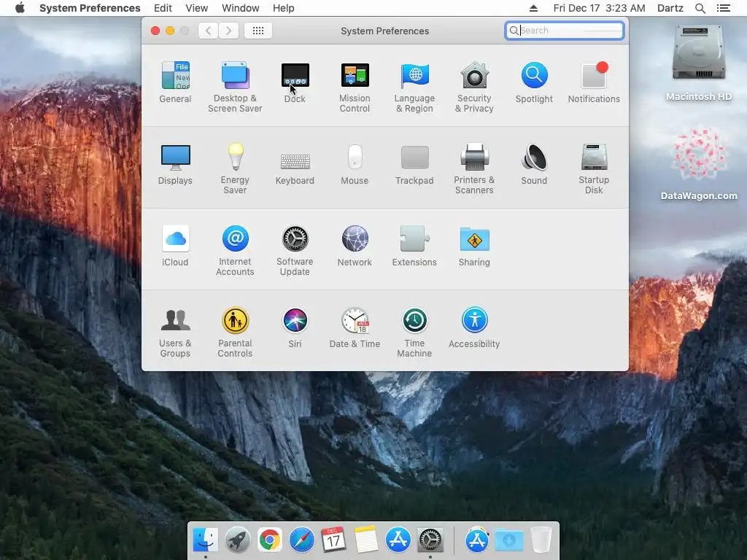Open the Downloads folder in the Dock
This screenshot has width=747, height=560.
click(x=509, y=540)
